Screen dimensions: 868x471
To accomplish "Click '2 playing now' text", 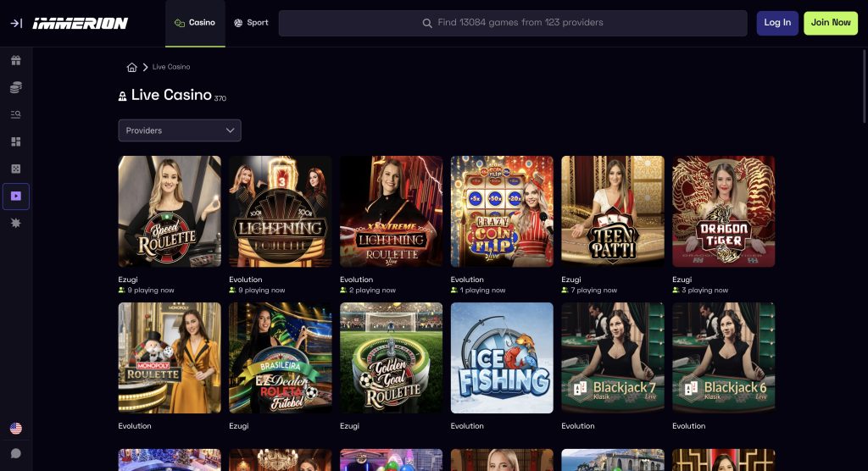I will [372, 290].
